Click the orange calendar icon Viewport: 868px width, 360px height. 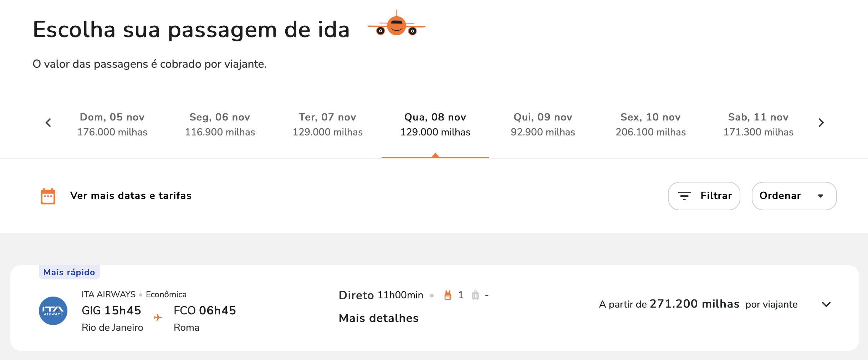tap(48, 196)
